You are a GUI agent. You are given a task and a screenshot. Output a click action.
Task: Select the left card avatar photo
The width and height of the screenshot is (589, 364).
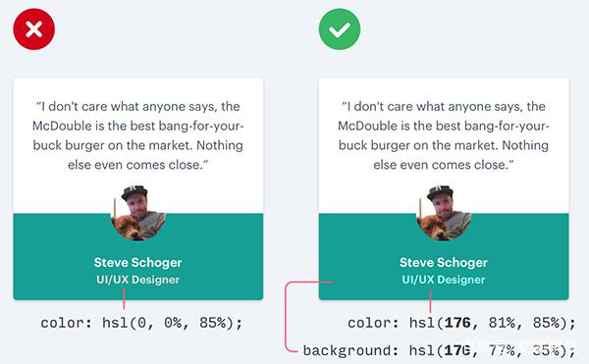(x=138, y=213)
